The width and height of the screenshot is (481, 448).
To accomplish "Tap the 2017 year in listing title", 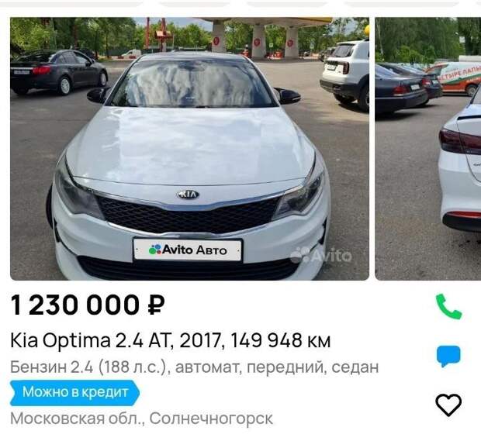I will tap(200, 340).
